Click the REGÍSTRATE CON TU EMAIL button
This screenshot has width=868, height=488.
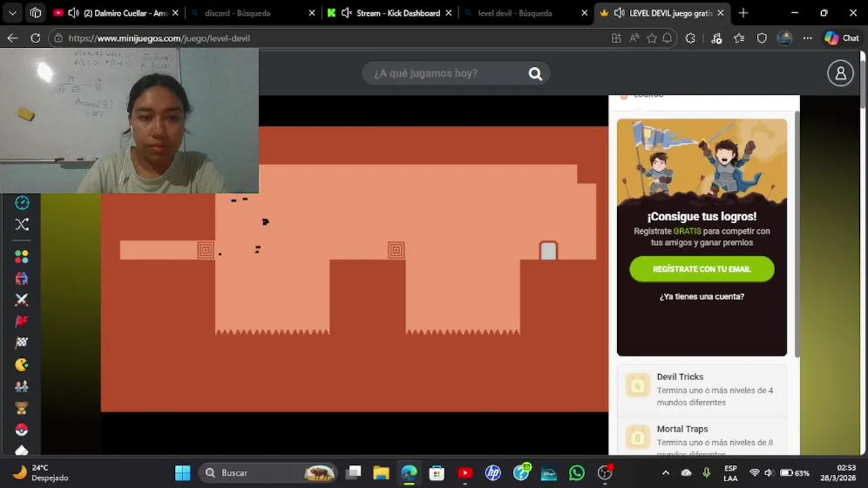click(x=702, y=269)
